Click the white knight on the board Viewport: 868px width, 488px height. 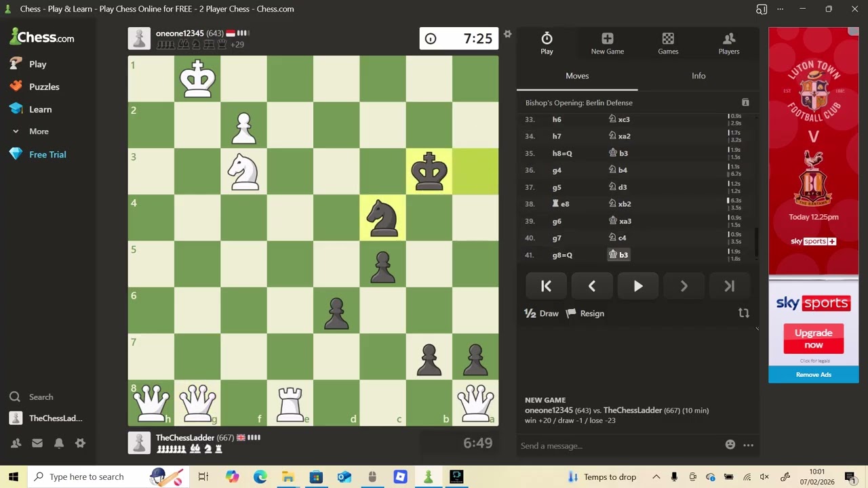243,171
